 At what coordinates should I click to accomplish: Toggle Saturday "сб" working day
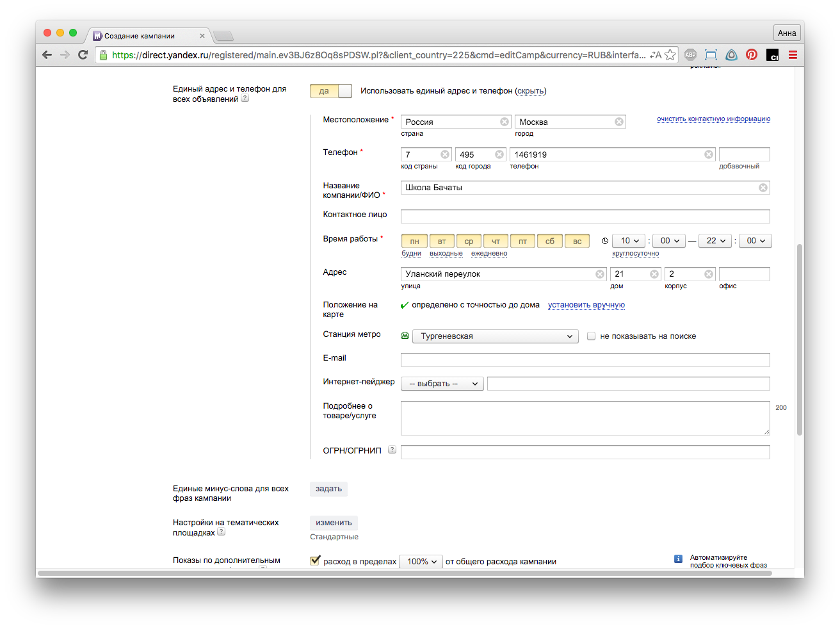(x=550, y=241)
